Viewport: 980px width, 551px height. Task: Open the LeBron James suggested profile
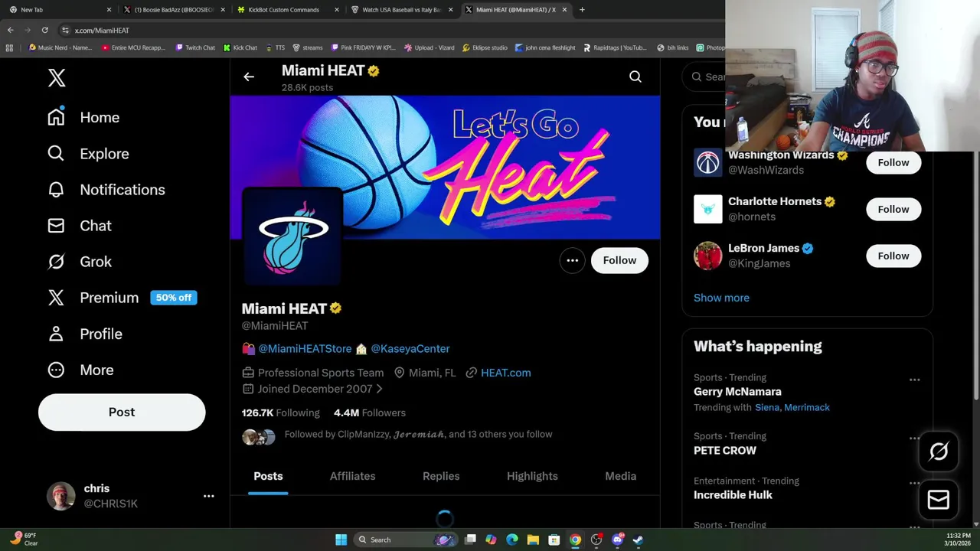763,248
